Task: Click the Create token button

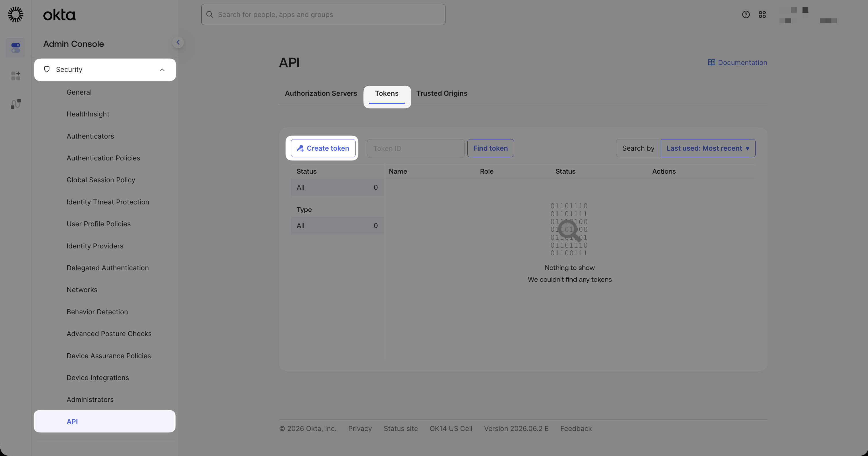Action: (x=323, y=148)
